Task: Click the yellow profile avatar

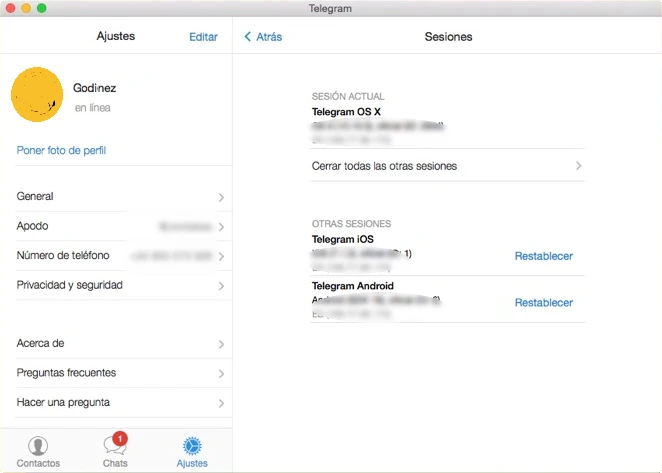Action: click(37, 95)
